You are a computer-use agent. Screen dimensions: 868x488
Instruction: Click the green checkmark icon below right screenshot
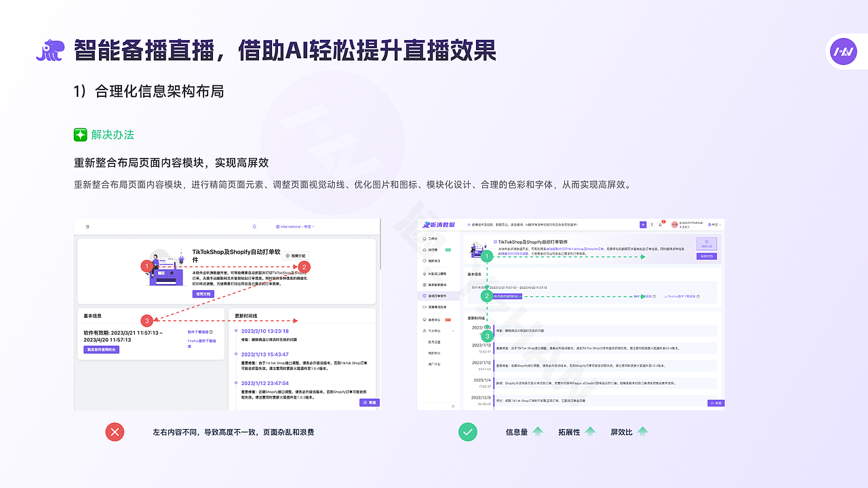click(x=468, y=432)
